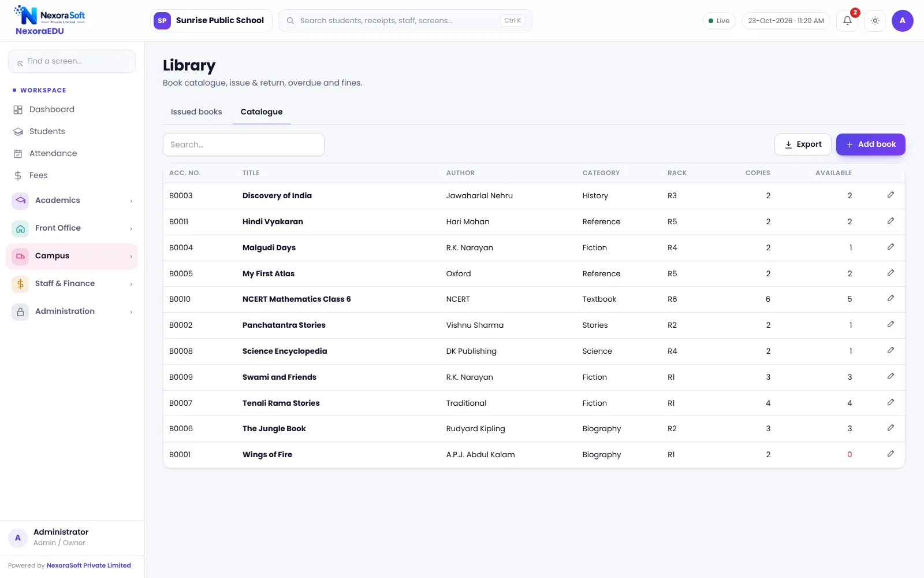Click the Find a screen field

[72, 61]
